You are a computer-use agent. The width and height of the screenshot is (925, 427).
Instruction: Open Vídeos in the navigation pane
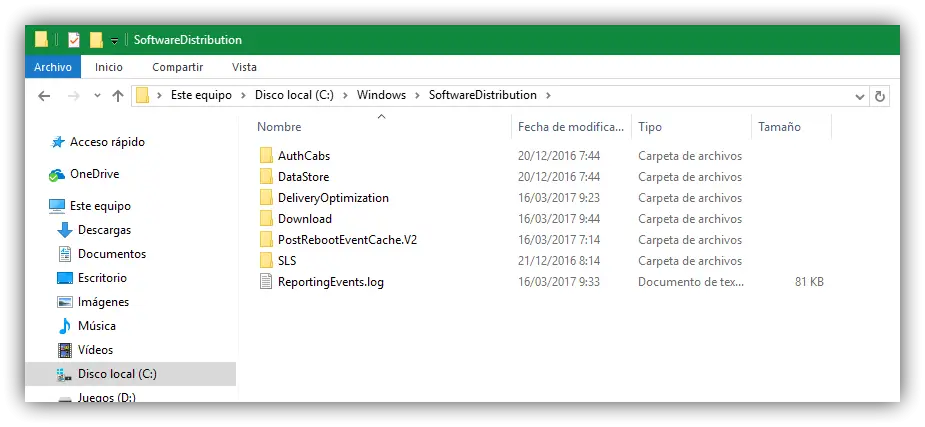point(96,350)
